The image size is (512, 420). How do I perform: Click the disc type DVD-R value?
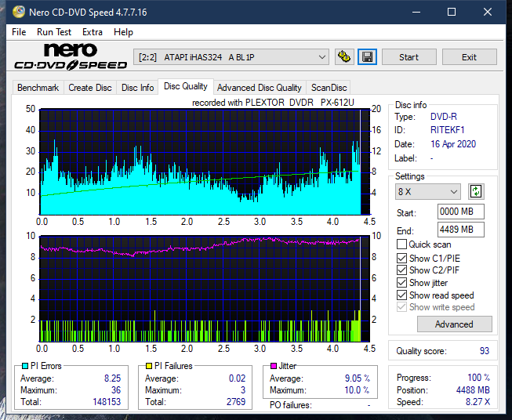(444, 117)
